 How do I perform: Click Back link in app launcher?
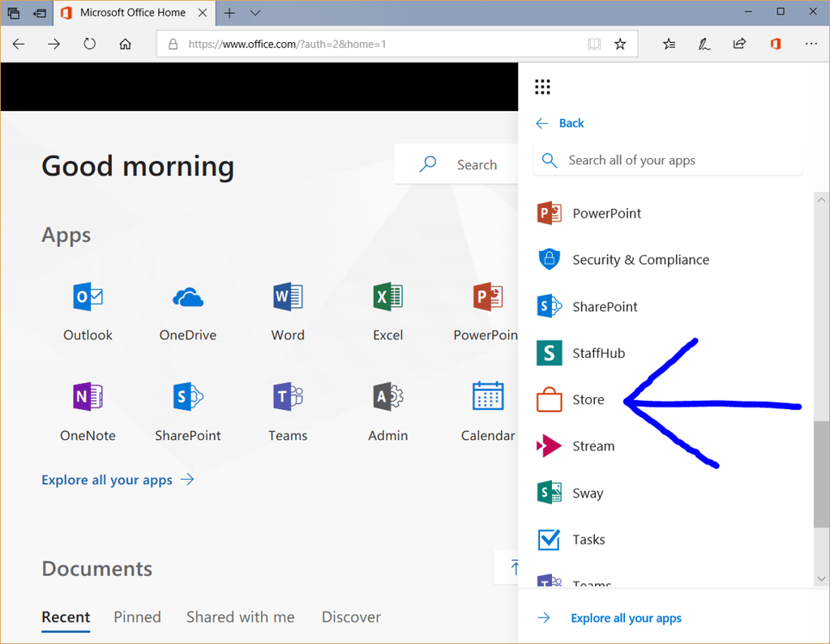point(559,123)
